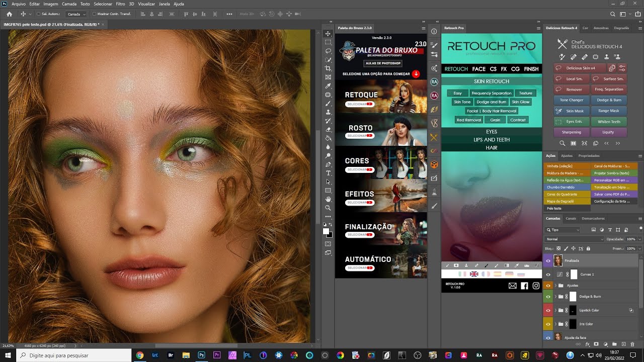644x362 pixels.
Task: Click the Home icon in options bar
Action: (x=9, y=14)
